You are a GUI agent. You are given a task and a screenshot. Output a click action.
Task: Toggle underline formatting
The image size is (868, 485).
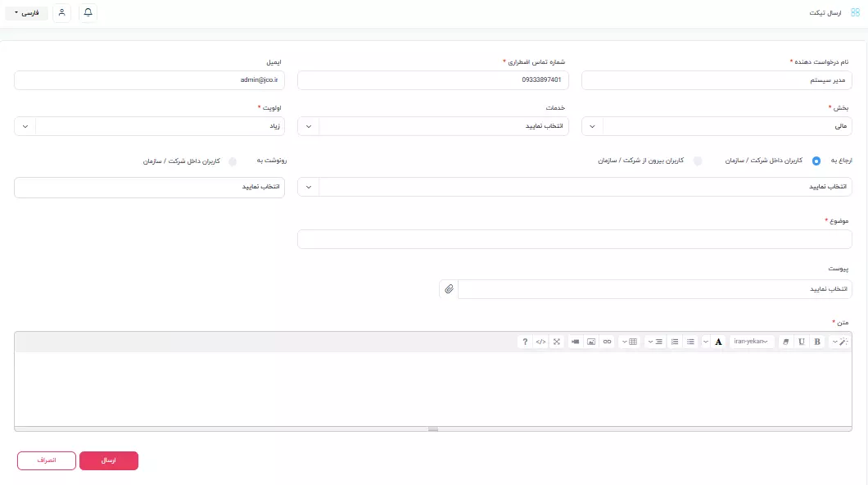pos(802,342)
